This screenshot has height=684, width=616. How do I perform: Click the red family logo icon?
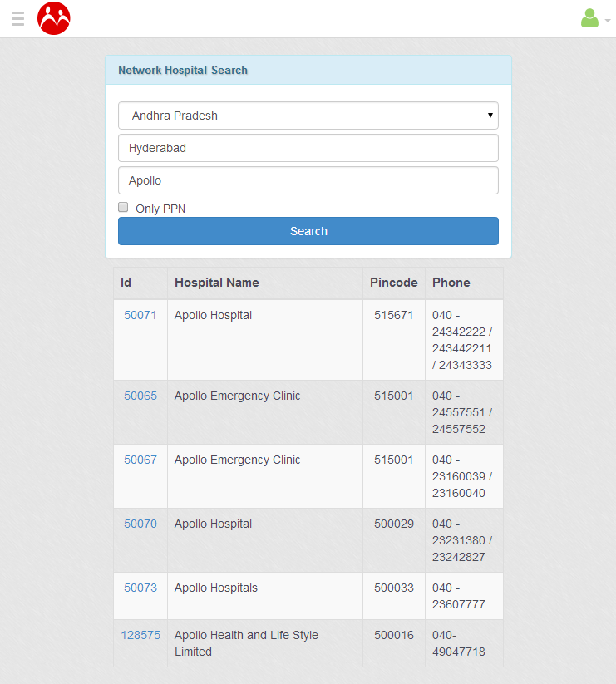coord(54,18)
